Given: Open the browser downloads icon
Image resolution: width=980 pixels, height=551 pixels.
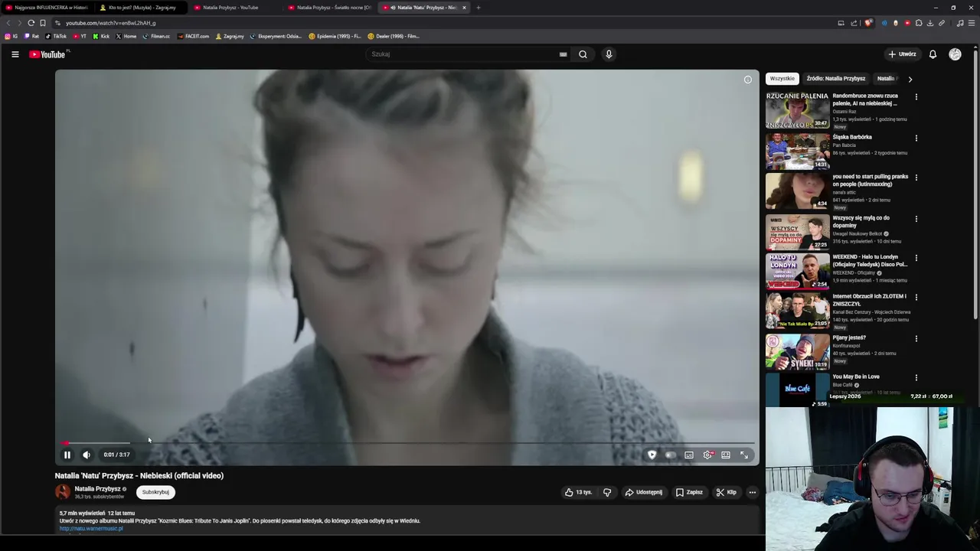Looking at the screenshot, I should pyautogui.click(x=930, y=23).
